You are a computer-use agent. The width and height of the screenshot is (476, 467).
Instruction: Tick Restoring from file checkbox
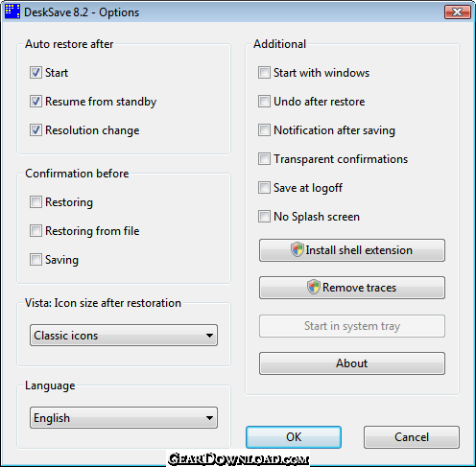(x=36, y=231)
